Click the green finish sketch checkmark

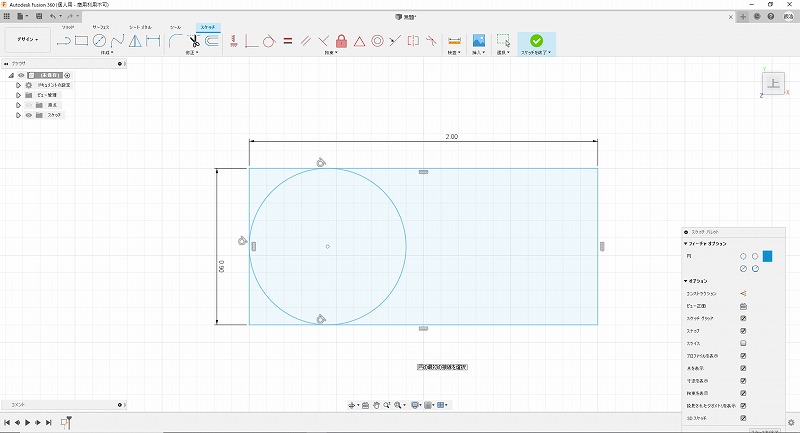coord(537,41)
